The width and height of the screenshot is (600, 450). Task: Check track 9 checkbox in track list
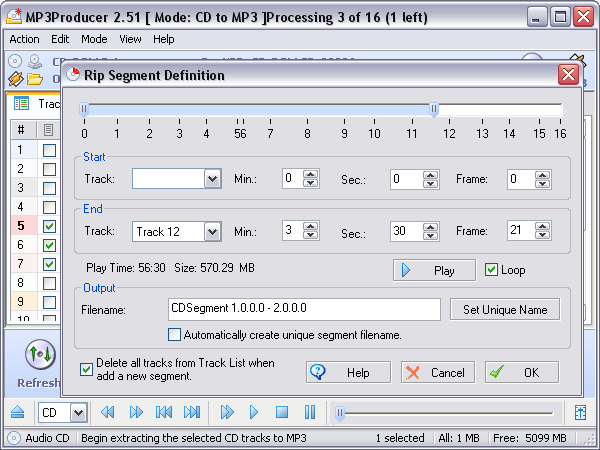pyautogui.click(x=49, y=302)
